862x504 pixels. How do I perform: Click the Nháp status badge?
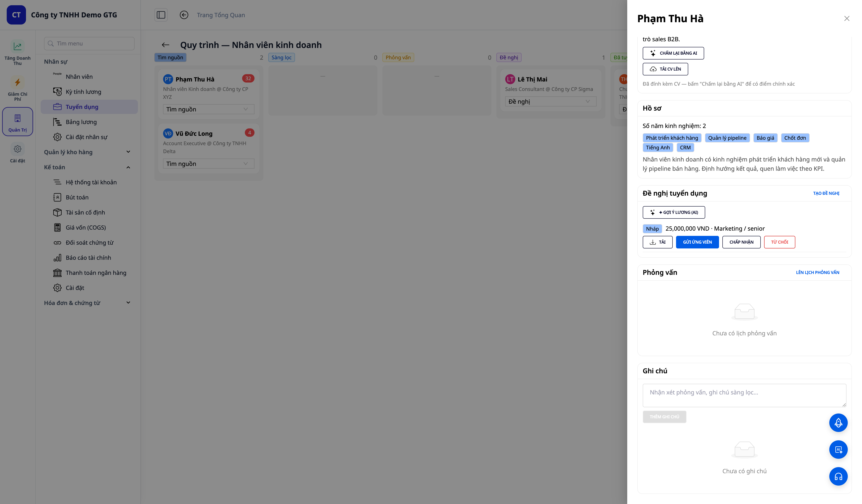pos(652,229)
